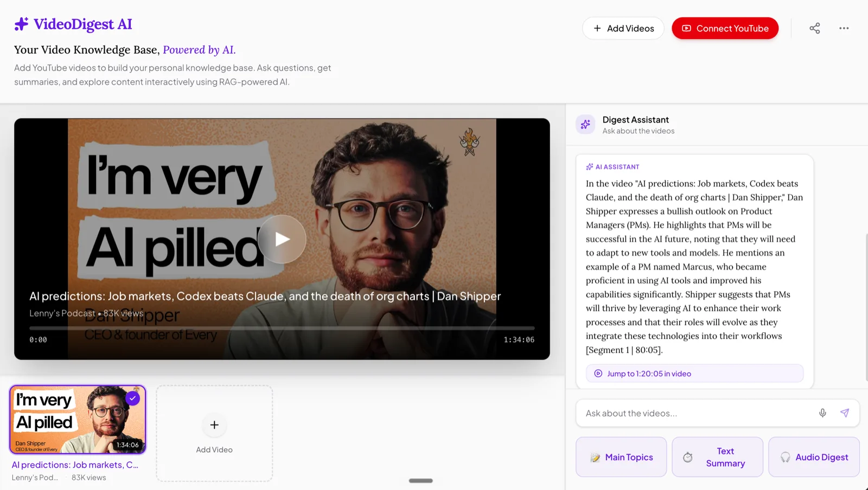Play the video with center play button
Image resolution: width=868 pixels, height=490 pixels.
click(x=282, y=239)
